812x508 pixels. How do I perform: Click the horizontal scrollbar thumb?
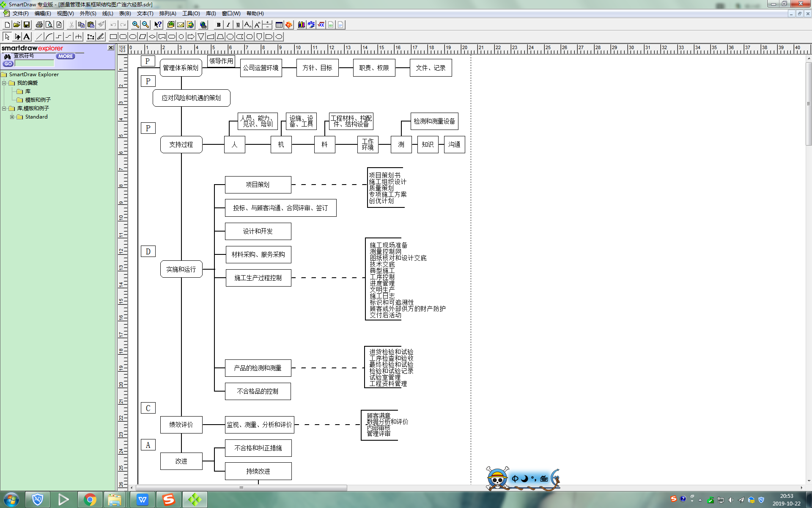click(241, 488)
